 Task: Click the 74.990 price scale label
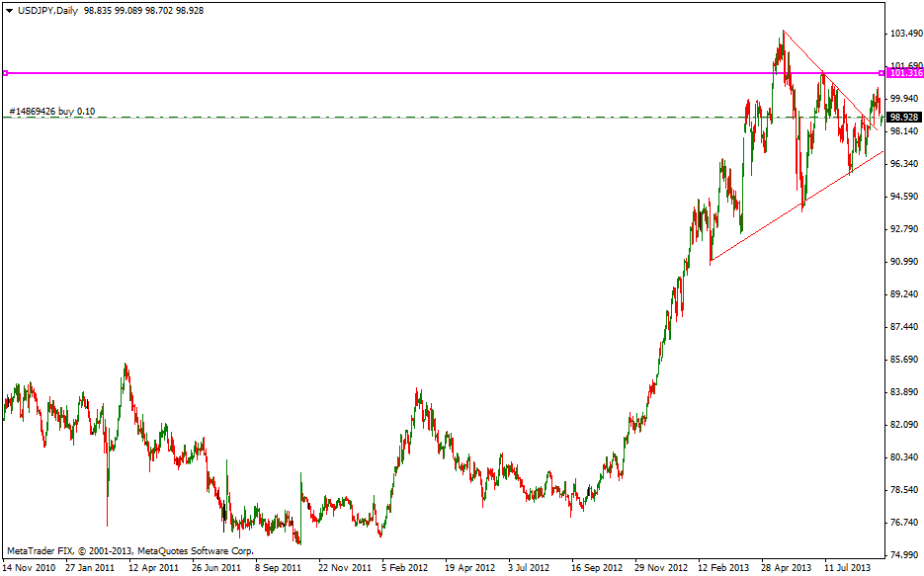pyautogui.click(x=904, y=554)
